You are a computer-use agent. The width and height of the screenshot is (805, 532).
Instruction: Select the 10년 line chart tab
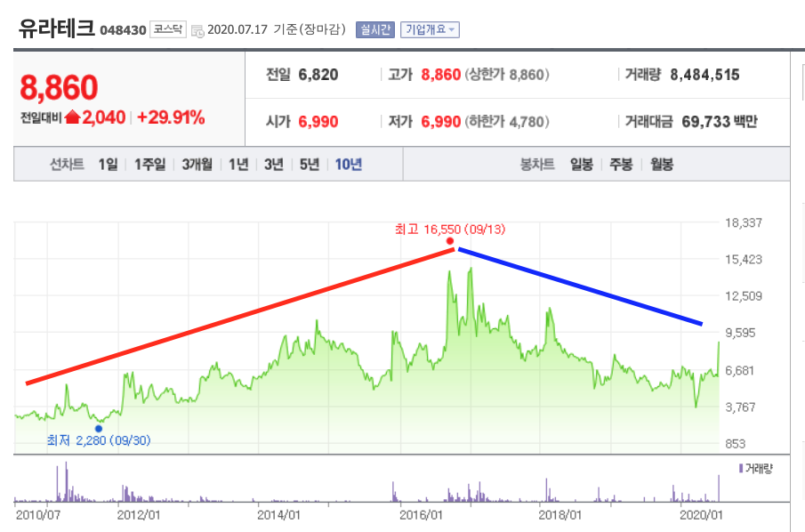[349, 165]
